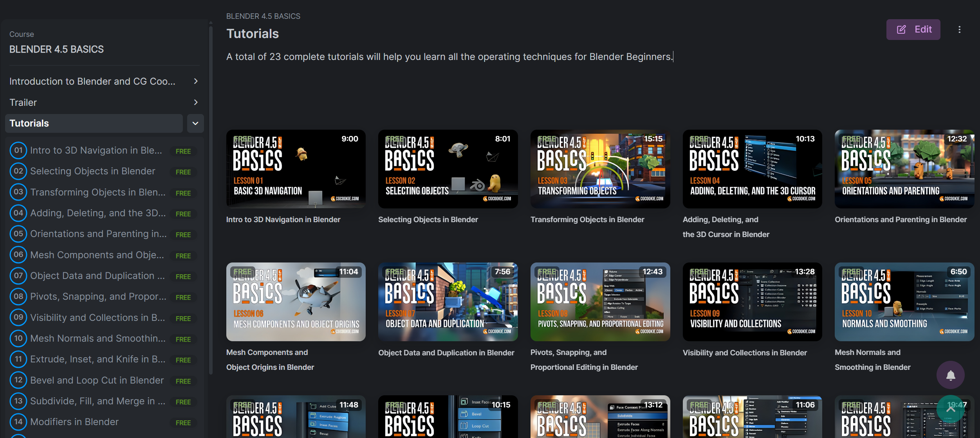Click lesson 10 number circle icon

18,338
